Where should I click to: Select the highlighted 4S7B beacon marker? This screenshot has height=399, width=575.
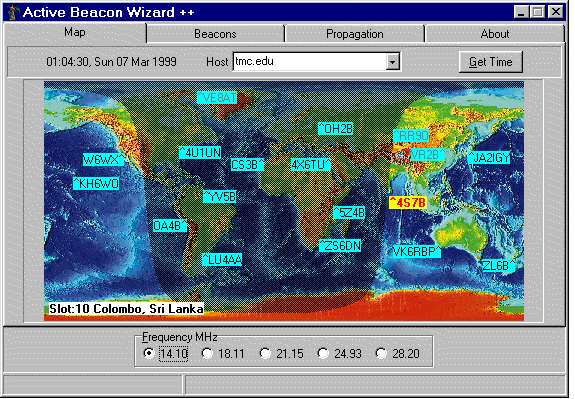click(x=408, y=202)
